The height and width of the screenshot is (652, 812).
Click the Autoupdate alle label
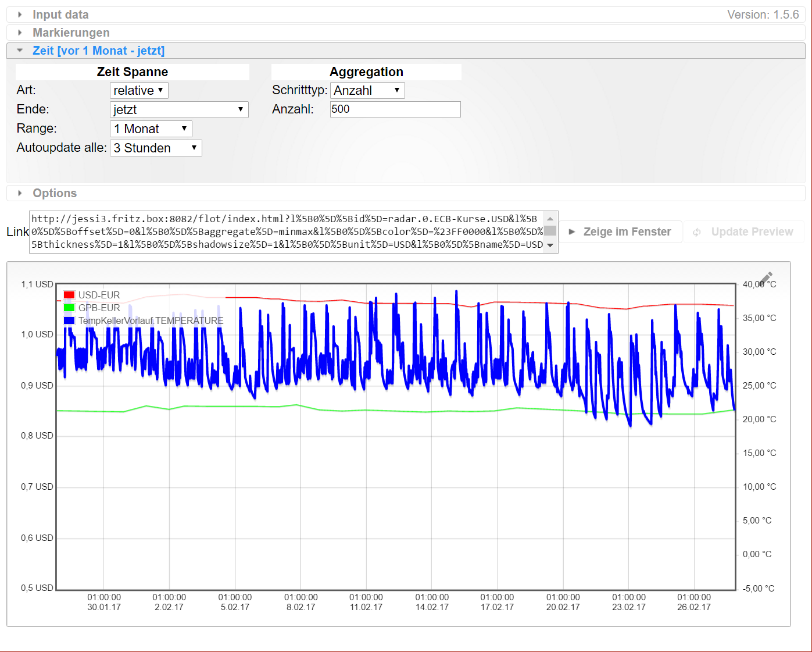tap(62, 148)
